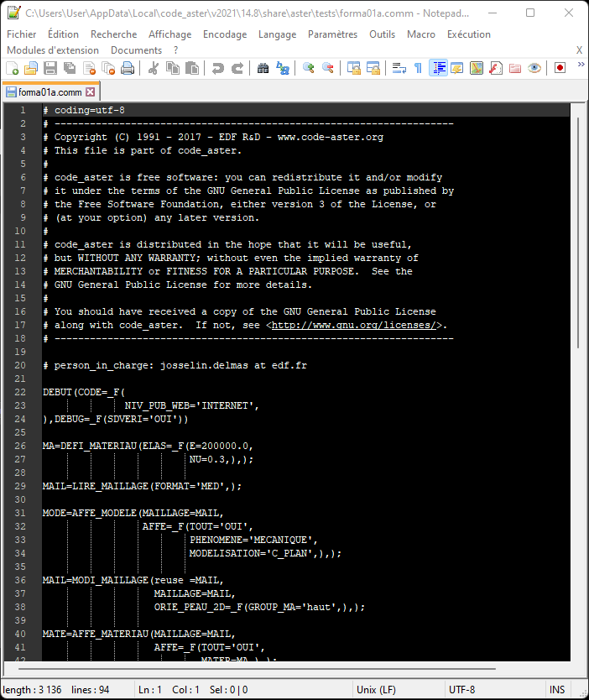The height and width of the screenshot is (700, 589).
Task: Open the Function List panel icon
Action: click(496, 68)
